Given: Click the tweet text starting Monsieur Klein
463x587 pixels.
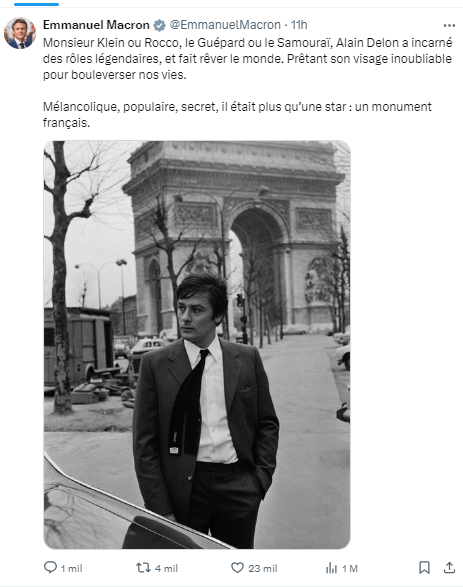Looking at the screenshot, I should pyautogui.click(x=247, y=58).
